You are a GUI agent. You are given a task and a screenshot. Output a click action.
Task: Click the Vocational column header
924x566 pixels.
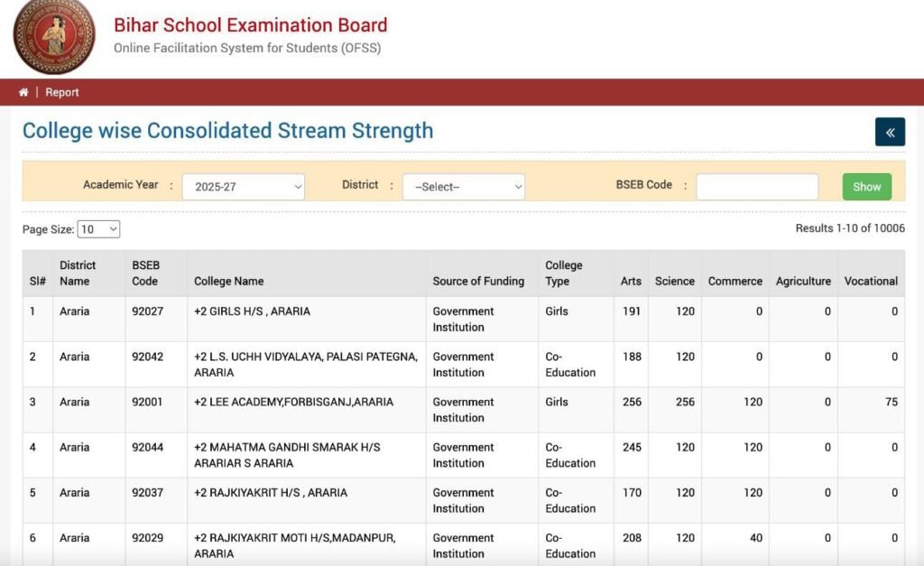(x=871, y=281)
